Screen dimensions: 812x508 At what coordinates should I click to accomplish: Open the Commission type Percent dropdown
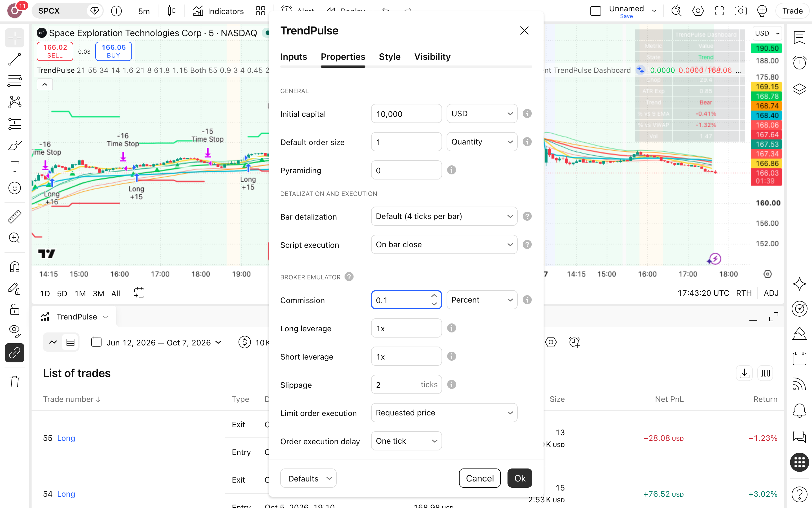pos(482,300)
